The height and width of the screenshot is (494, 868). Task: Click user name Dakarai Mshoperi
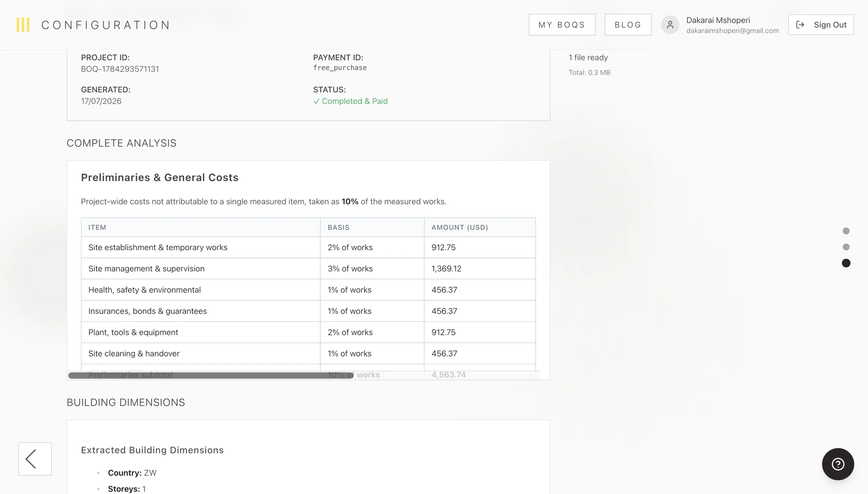[x=718, y=20]
